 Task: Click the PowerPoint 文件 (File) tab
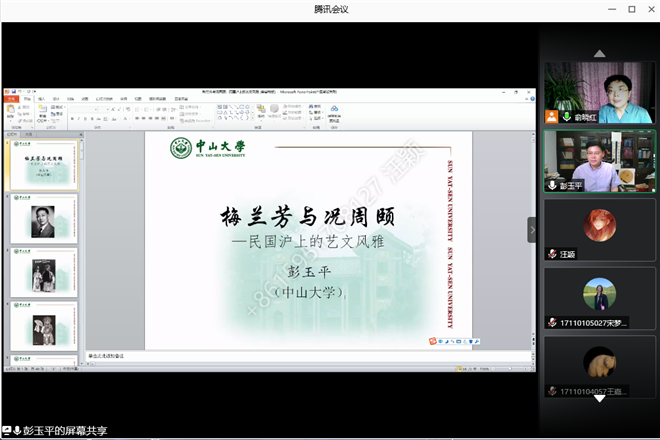click(11, 99)
